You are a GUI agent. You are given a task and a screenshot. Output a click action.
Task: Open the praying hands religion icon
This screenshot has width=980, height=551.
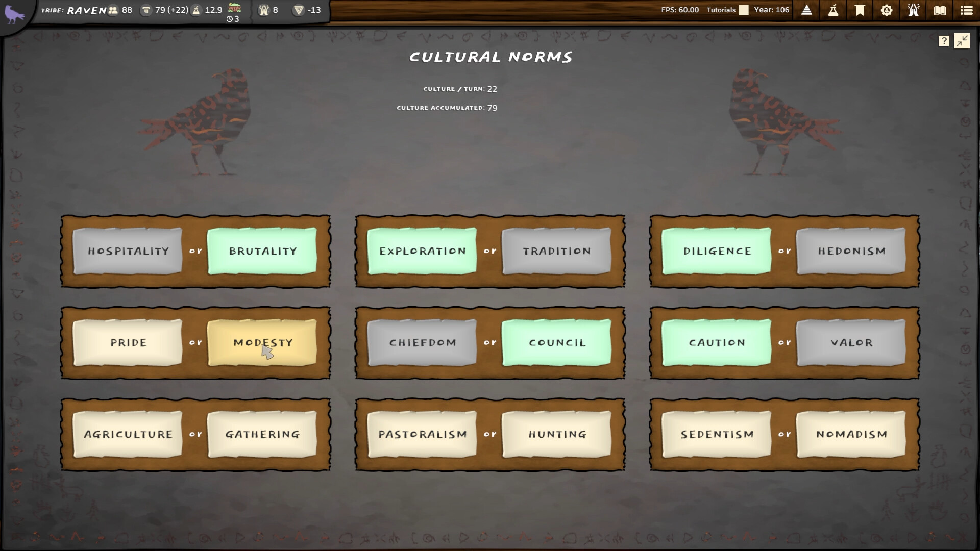pyautogui.click(x=913, y=10)
